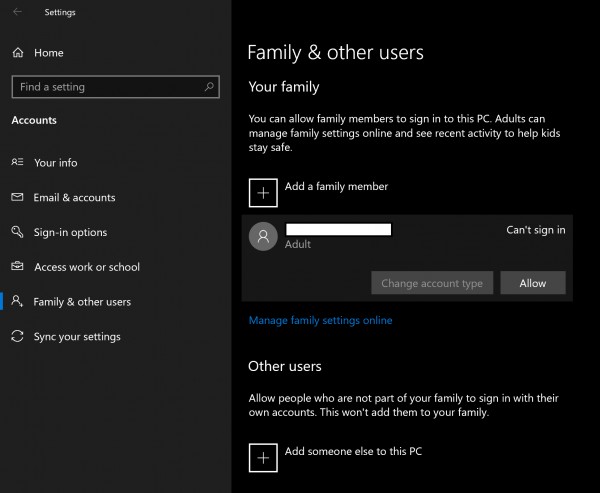
Task: Click the Home house icon
Action: [18, 52]
